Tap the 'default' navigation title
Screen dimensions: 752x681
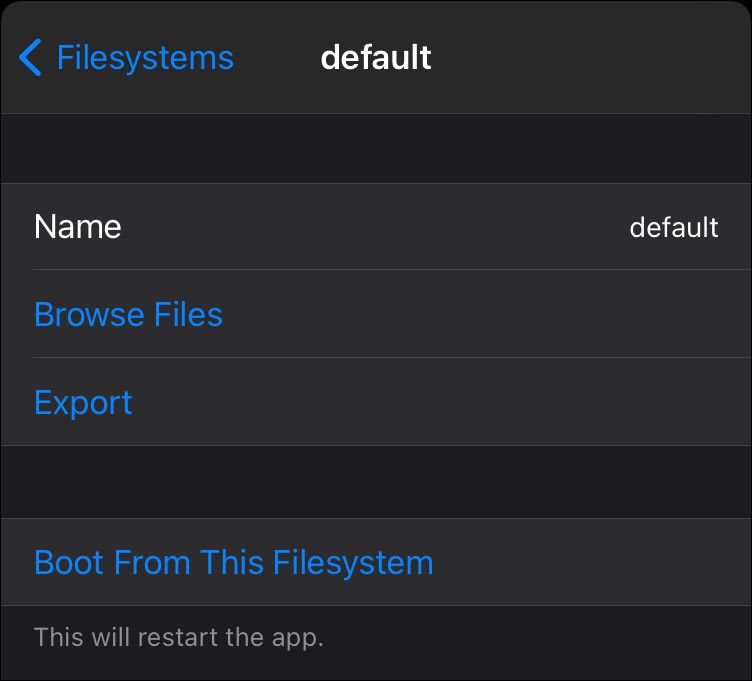[376, 57]
